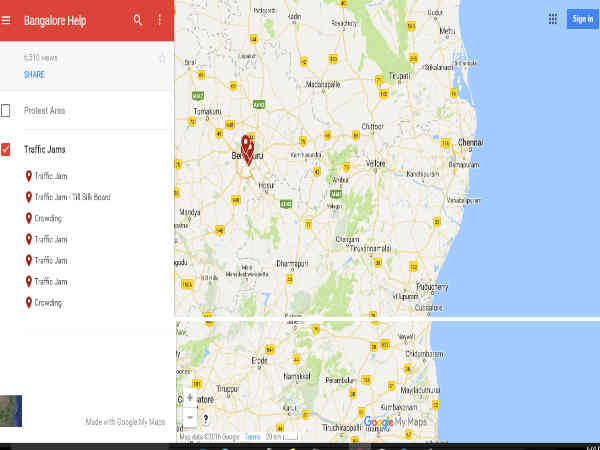
Task: Select the last Crowding entry in list
Action: (48, 302)
